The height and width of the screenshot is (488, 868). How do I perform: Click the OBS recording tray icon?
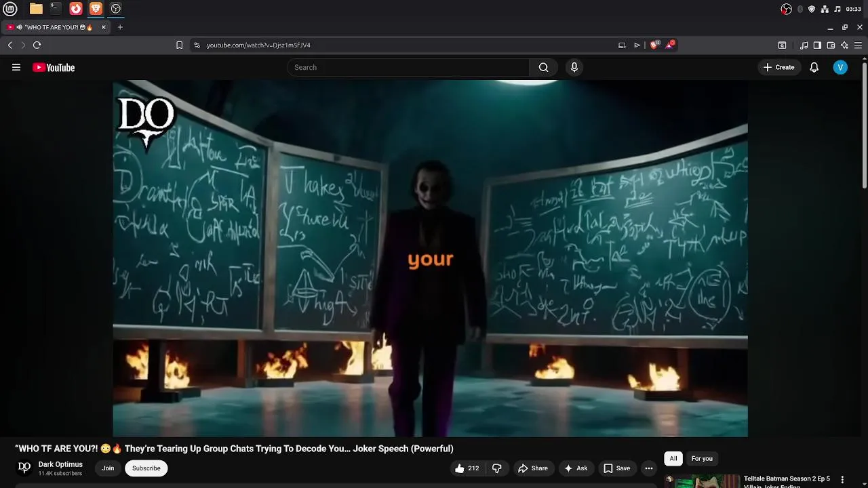pos(787,9)
